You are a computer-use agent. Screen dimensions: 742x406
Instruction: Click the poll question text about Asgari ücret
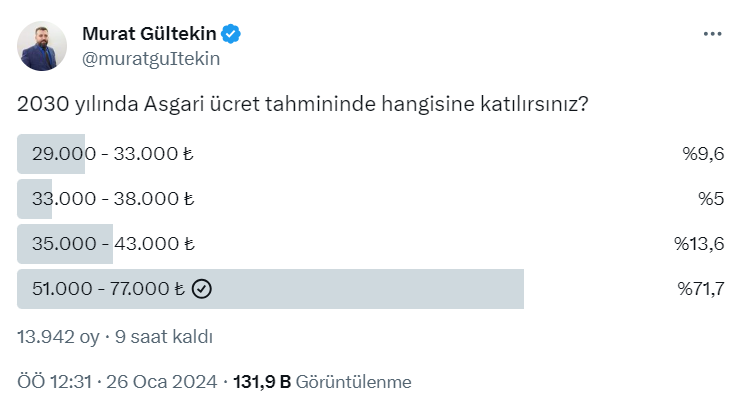click(302, 104)
